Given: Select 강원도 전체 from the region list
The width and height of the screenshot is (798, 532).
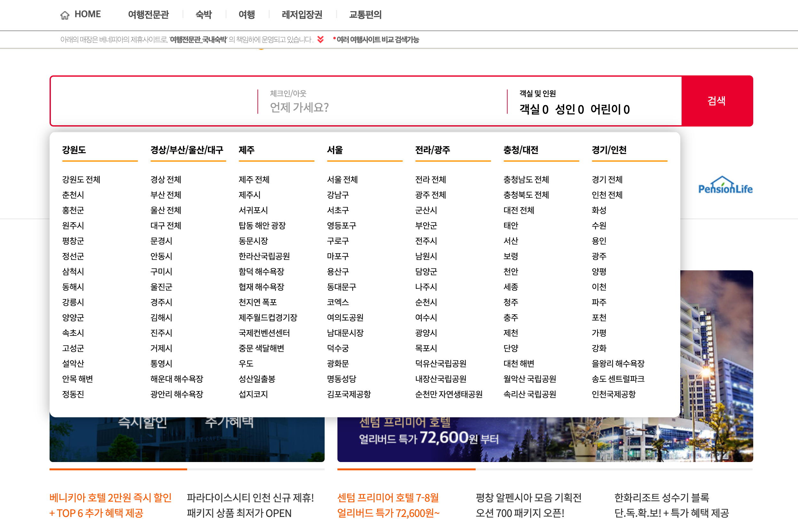Looking at the screenshot, I should tap(81, 180).
